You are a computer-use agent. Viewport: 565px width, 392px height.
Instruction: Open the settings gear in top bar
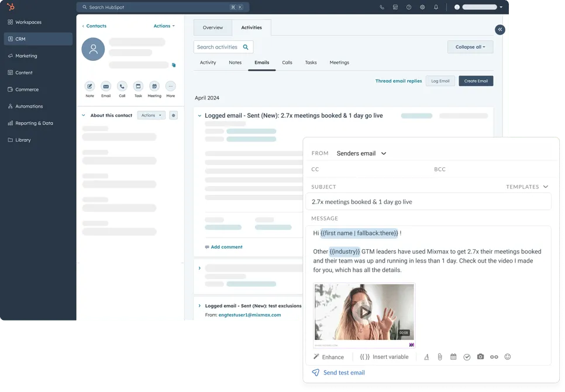[422, 7]
